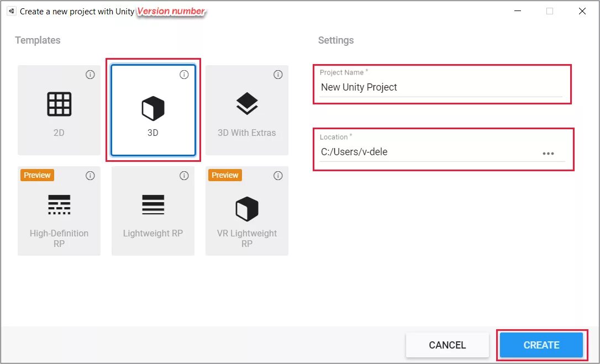Choose the 3D With Extras template

coord(247,110)
